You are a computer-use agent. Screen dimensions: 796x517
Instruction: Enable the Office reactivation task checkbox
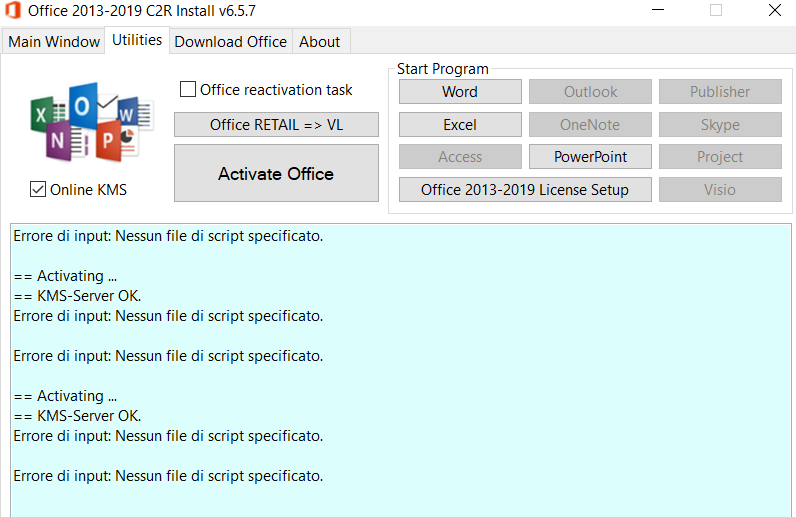(188, 89)
